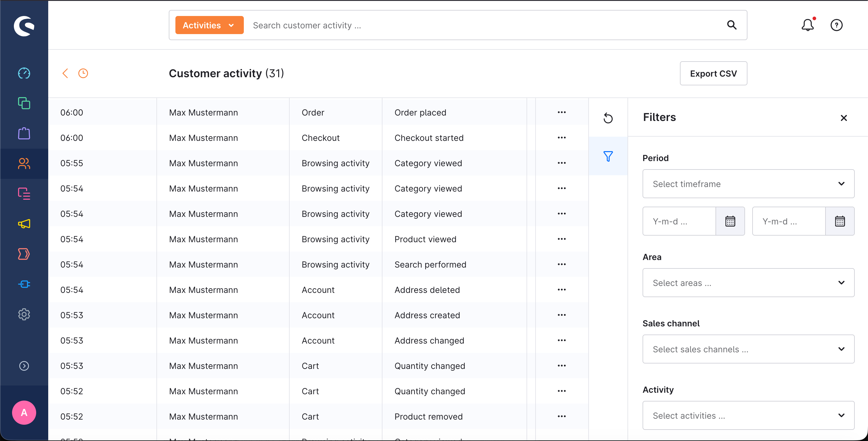Open the Marketing megaphone icon
868x441 pixels.
coord(24,224)
